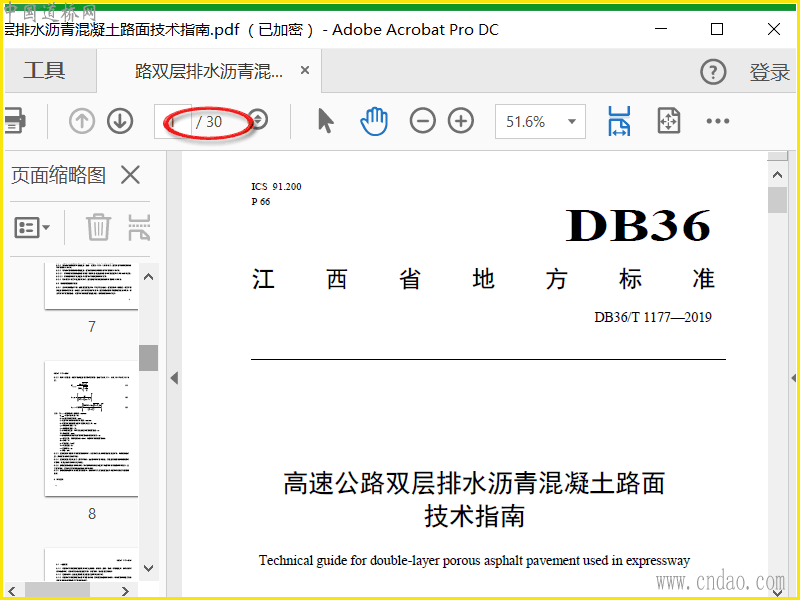Maximize the Acrobat window
The height and width of the screenshot is (600, 800).
tap(717, 29)
